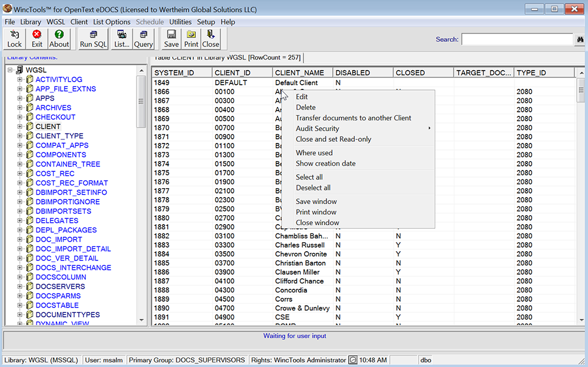Image resolution: width=588 pixels, height=367 pixels.
Task: Open the green About icon
Action: pyautogui.click(x=59, y=35)
